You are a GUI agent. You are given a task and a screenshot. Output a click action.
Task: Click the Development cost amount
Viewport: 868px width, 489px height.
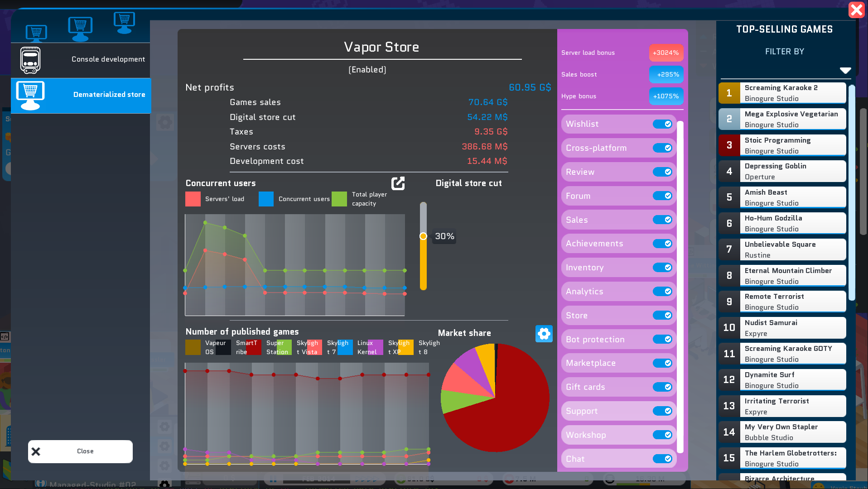point(487,161)
